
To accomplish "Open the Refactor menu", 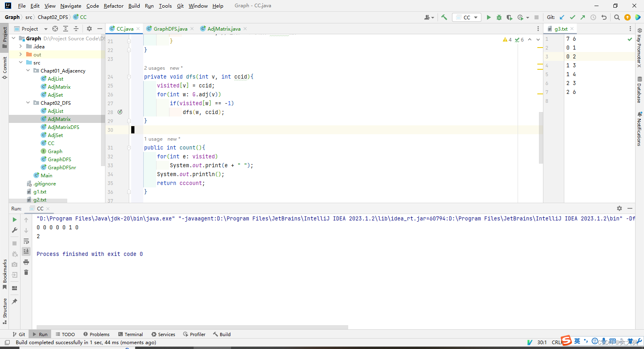I will (x=114, y=6).
